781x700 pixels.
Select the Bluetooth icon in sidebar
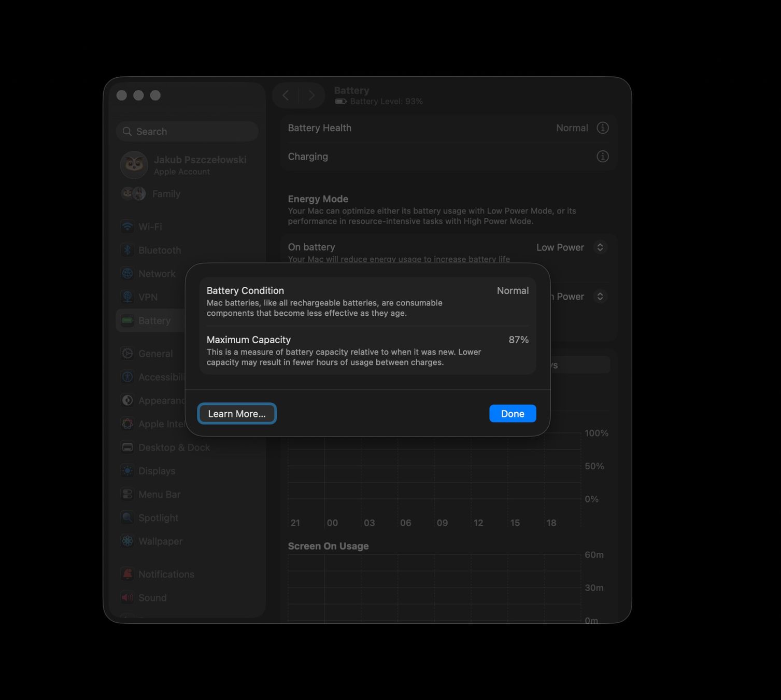click(x=127, y=250)
